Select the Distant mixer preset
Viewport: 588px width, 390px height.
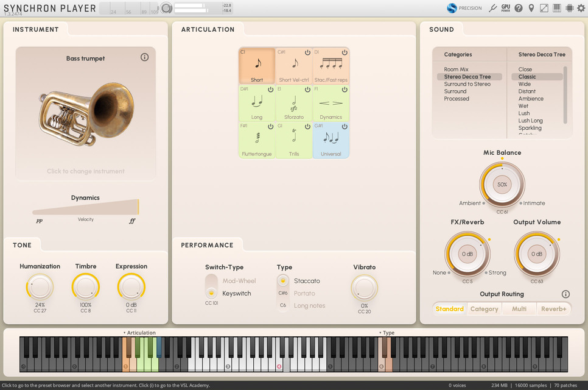(x=527, y=91)
